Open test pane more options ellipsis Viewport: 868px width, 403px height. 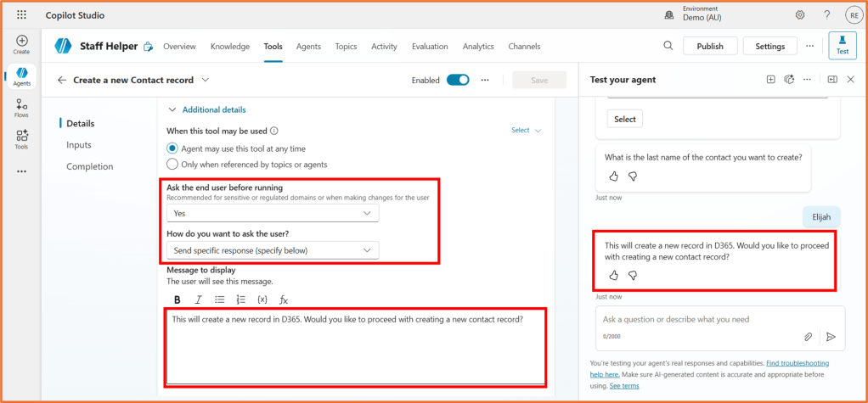click(807, 80)
